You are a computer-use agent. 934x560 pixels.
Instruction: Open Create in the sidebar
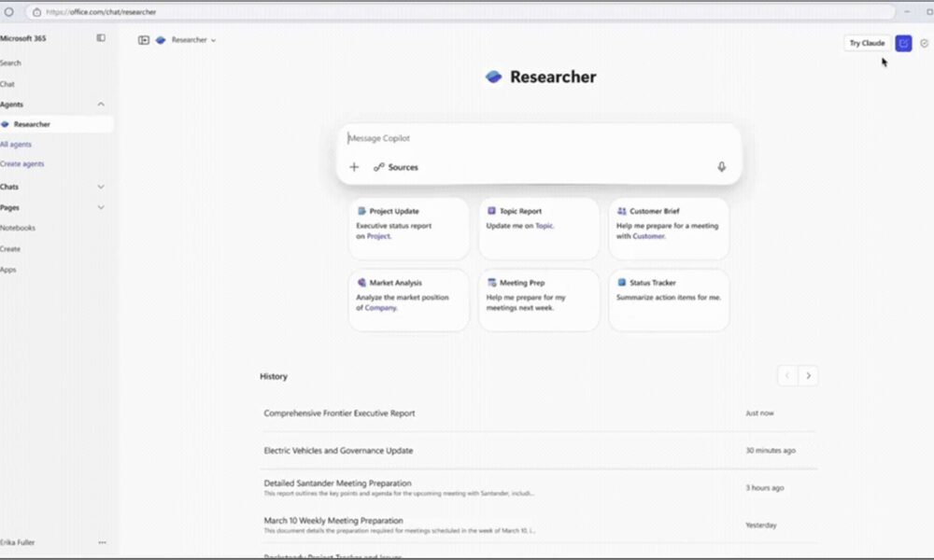[10, 249]
